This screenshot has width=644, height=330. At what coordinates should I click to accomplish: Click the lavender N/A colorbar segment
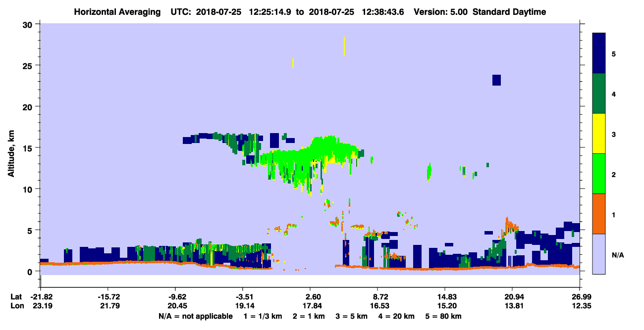point(599,253)
